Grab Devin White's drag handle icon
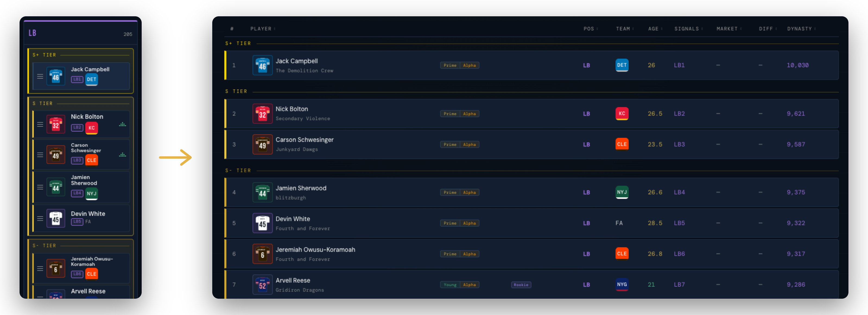This screenshot has width=868, height=315. click(40, 219)
